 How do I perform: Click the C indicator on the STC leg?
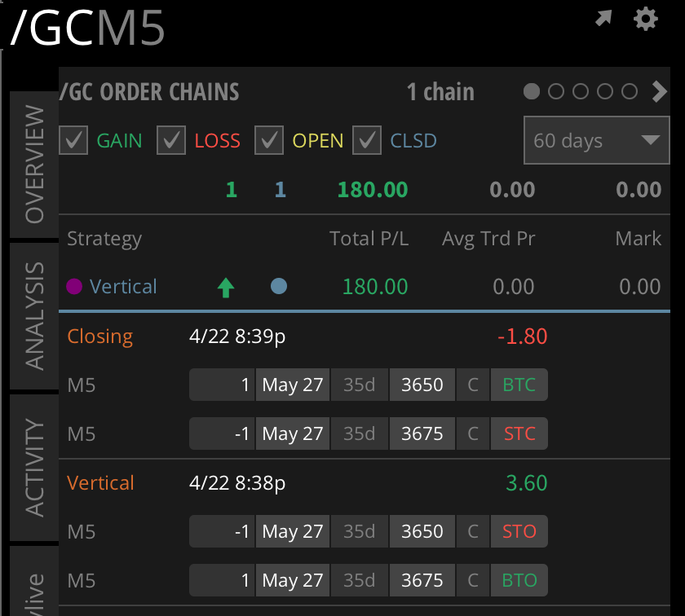pos(472,433)
